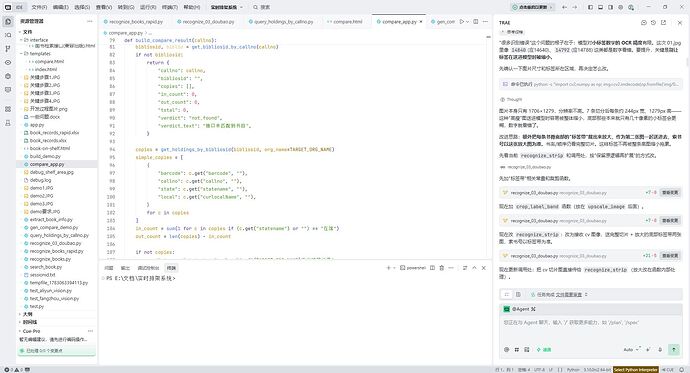Open app.py in the file explorer
The height and width of the screenshot is (373, 690).
37,125
